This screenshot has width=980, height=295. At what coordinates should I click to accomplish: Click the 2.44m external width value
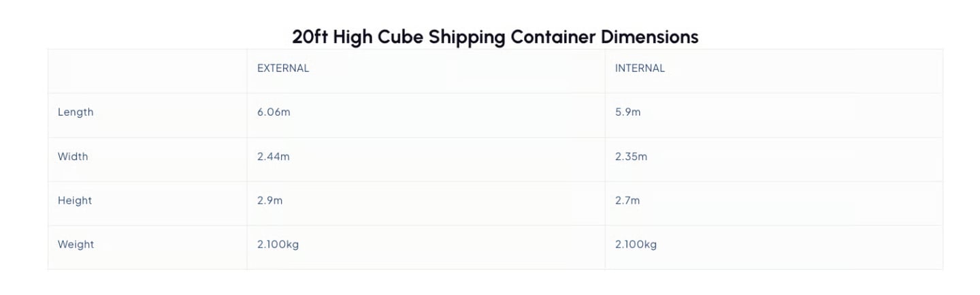click(x=273, y=156)
